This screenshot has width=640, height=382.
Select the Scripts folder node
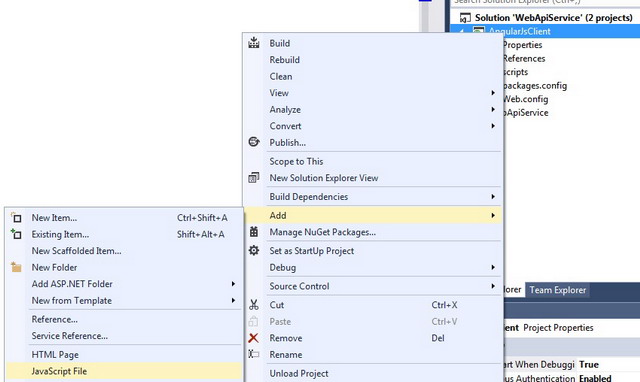pyautogui.click(x=516, y=72)
